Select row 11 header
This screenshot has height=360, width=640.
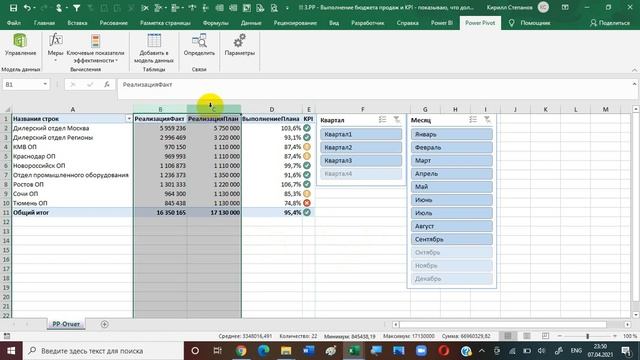pos(6,213)
